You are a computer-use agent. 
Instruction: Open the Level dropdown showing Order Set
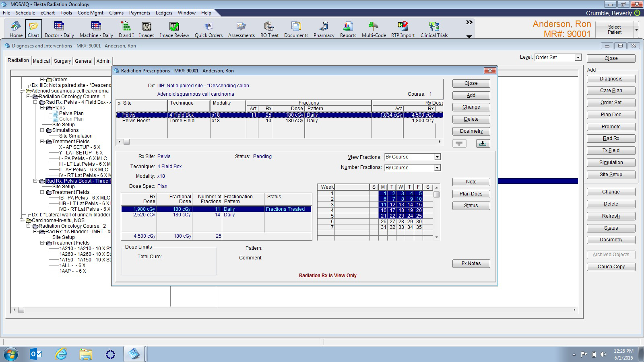[x=578, y=58]
